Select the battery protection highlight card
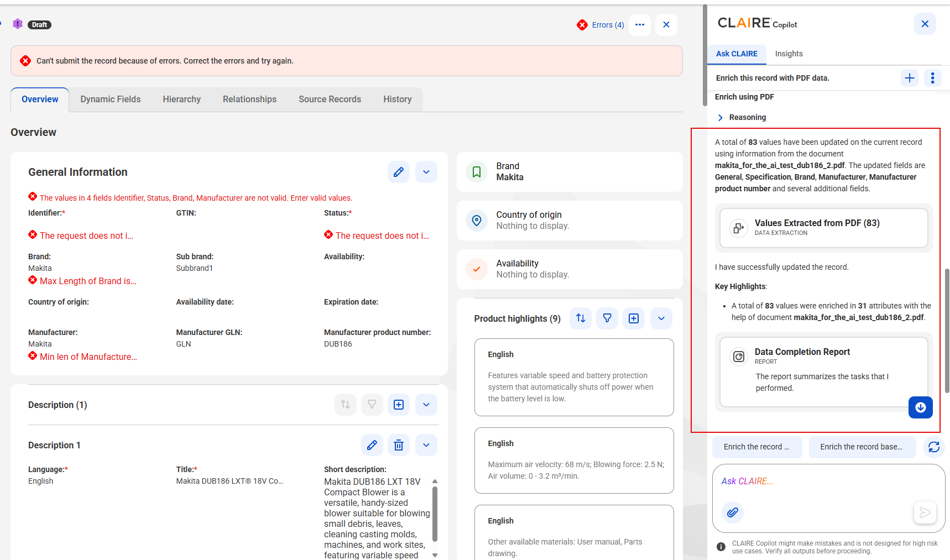 coord(574,377)
